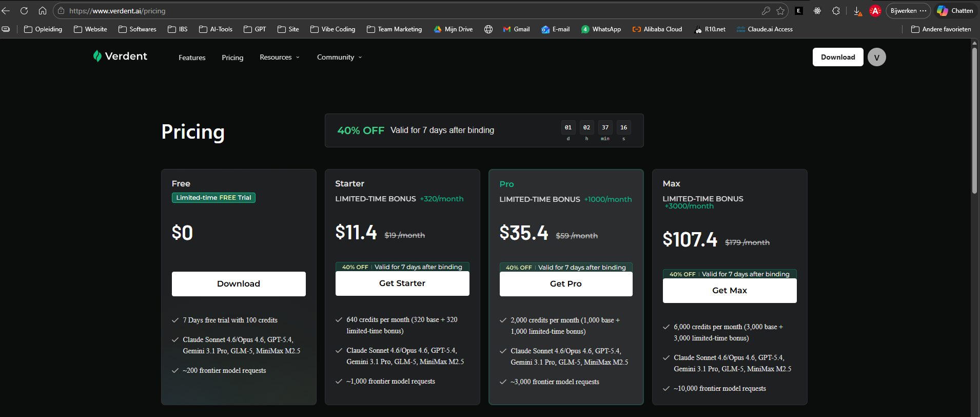Expand the Resources dropdown menu
980x417 pixels.
click(280, 57)
